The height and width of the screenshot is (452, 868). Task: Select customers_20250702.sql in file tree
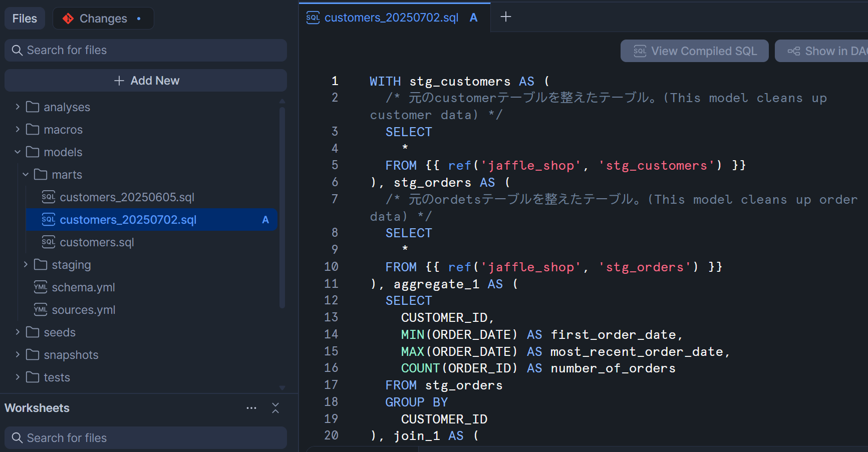(151, 220)
